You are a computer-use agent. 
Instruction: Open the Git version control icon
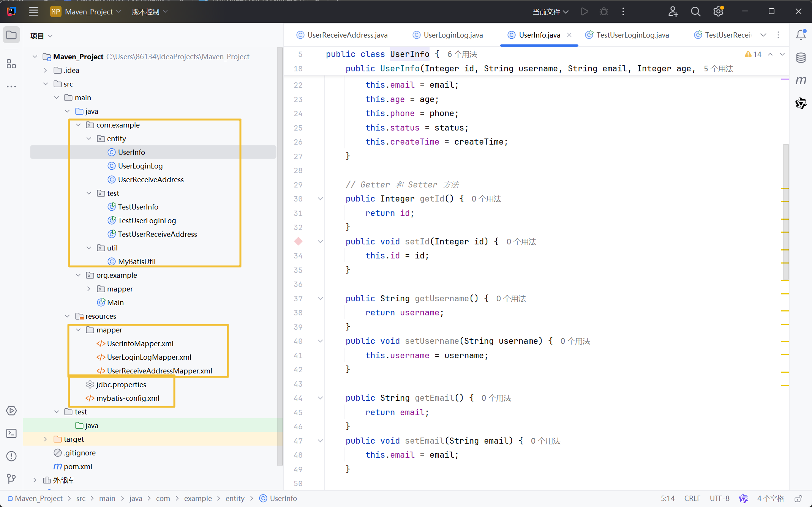(11, 479)
